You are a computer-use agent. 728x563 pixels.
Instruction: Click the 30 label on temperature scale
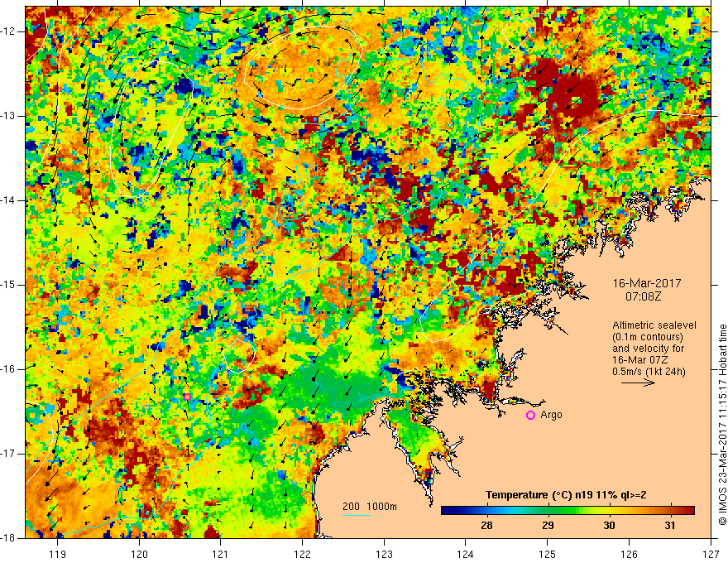(609, 526)
